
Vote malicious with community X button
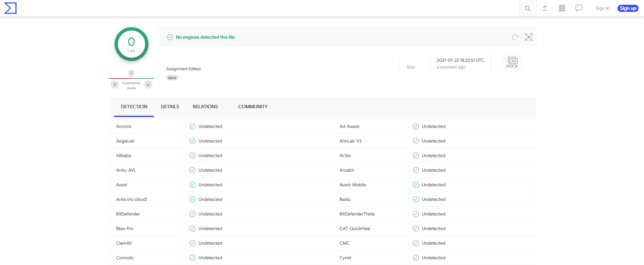pyautogui.click(x=115, y=84)
